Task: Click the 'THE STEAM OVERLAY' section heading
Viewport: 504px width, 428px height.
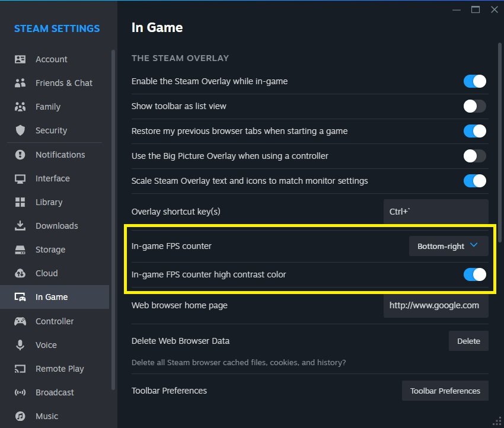Action: (180, 58)
